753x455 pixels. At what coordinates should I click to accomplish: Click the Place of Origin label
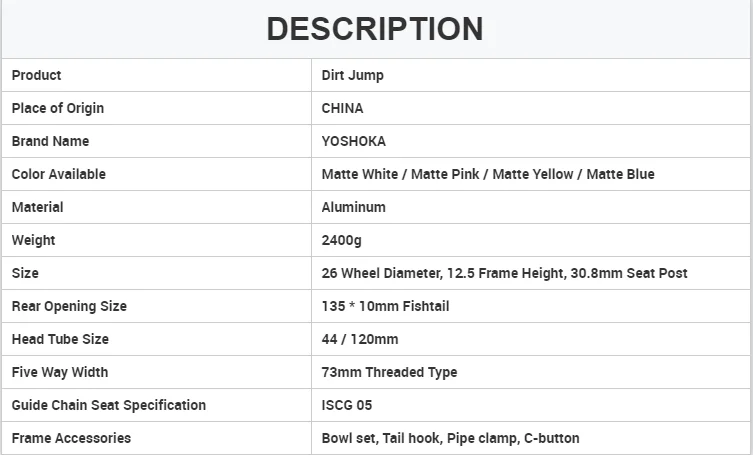[57, 108]
